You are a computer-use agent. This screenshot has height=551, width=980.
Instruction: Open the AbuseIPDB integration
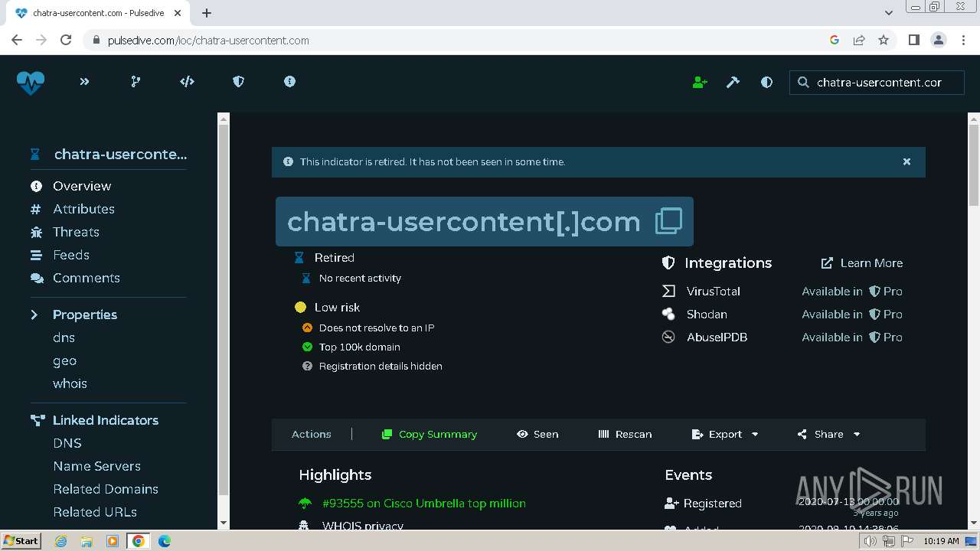coord(717,337)
